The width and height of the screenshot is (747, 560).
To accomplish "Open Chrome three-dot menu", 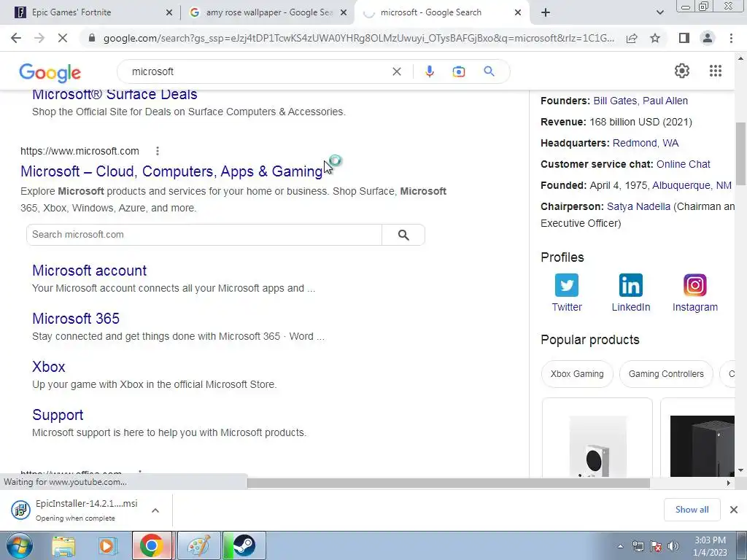I will click(731, 38).
